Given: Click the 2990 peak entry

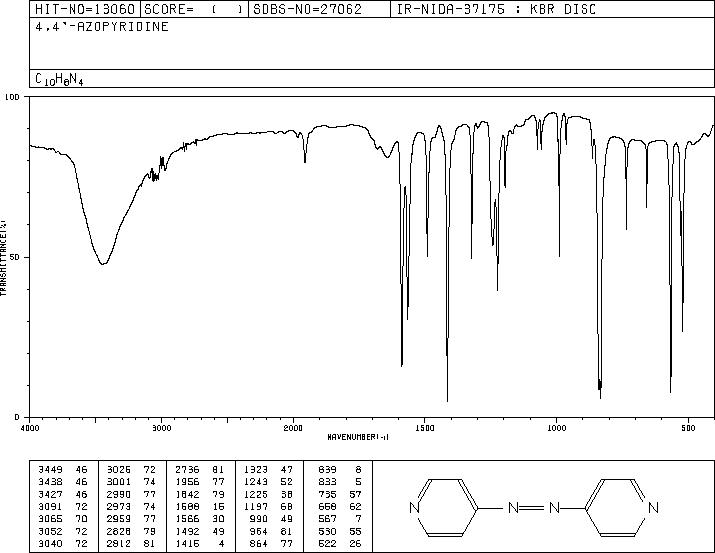Looking at the screenshot, I should pyautogui.click(x=119, y=494).
